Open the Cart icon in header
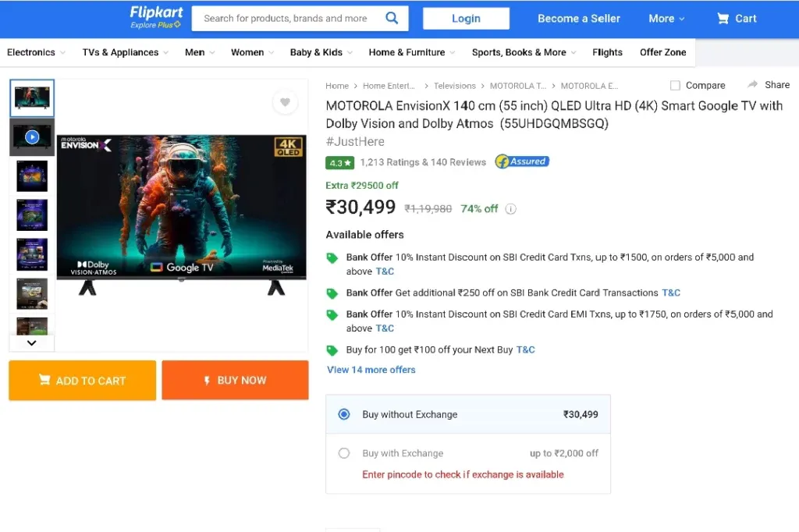Screen dimensions: 799x532 (x=723, y=19)
